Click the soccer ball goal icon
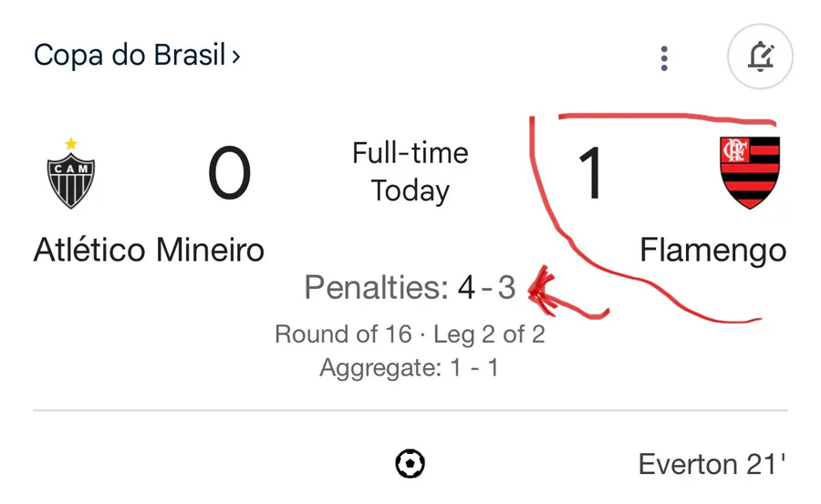This screenshot has height=504, width=821. 410,464
